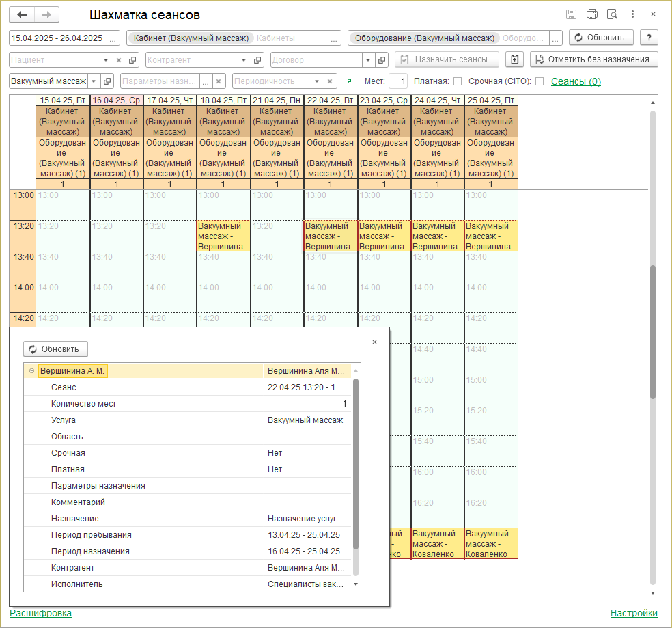This screenshot has height=628, width=672.
Task: Click Отметить без назначения button
Action: coord(593,59)
